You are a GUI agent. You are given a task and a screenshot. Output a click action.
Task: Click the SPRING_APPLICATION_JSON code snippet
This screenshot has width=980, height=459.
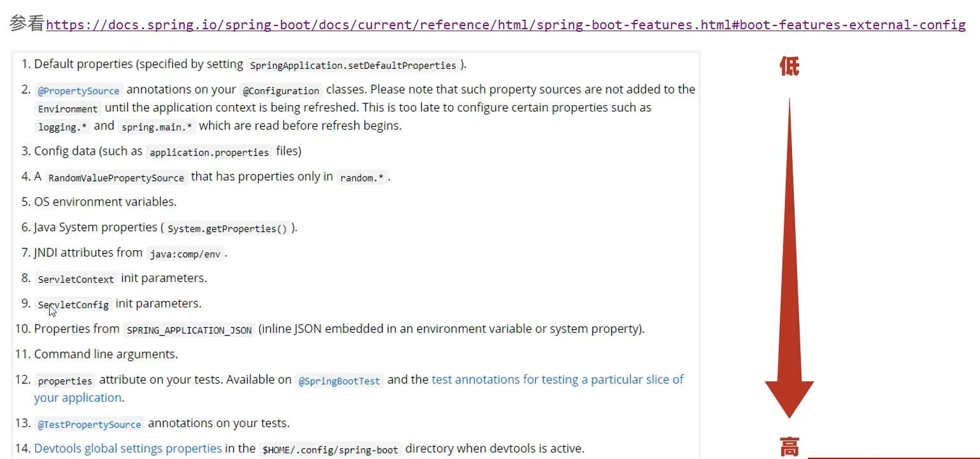(x=189, y=330)
